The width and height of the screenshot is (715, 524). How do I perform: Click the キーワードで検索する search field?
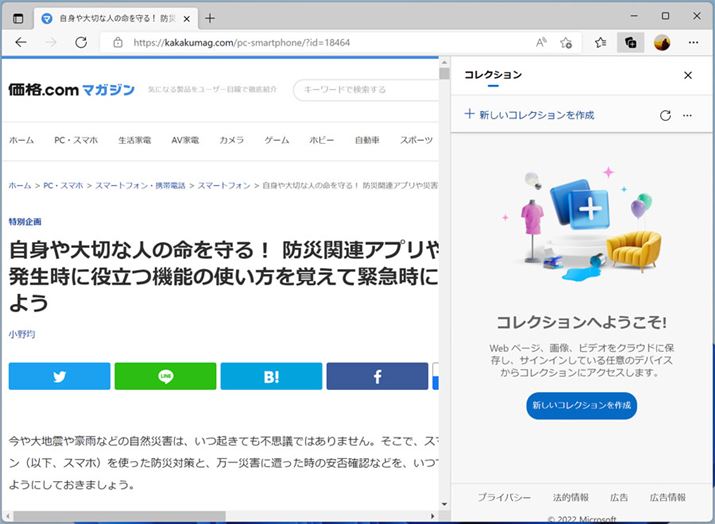tap(365, 90)
